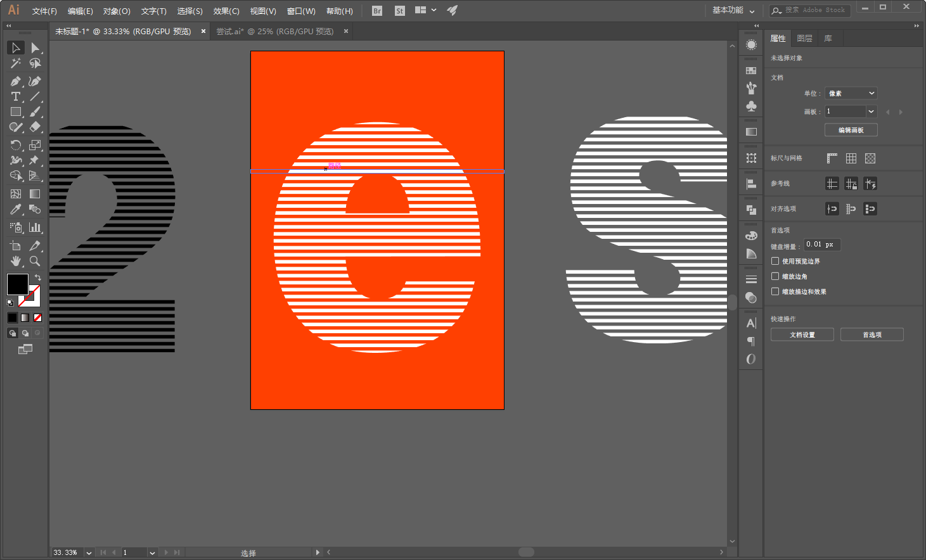This screenshot has height=560, width=926.
Task: Toggle lock guides button
Action: pos(851,184)
